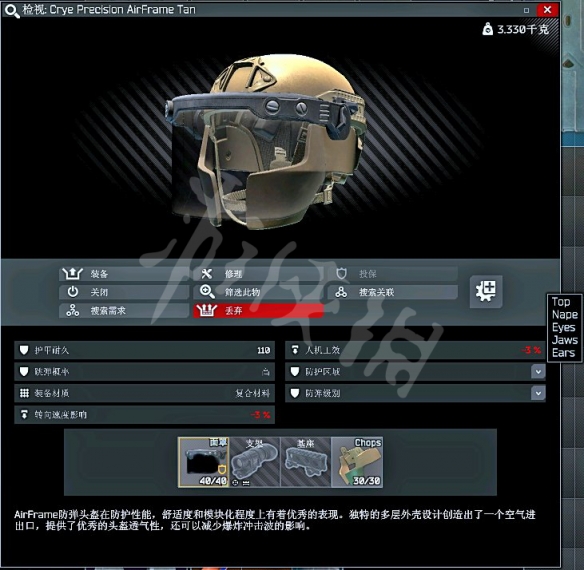
Task: Click the nodes icon beside 搜索关联
Action: [341, 292]
